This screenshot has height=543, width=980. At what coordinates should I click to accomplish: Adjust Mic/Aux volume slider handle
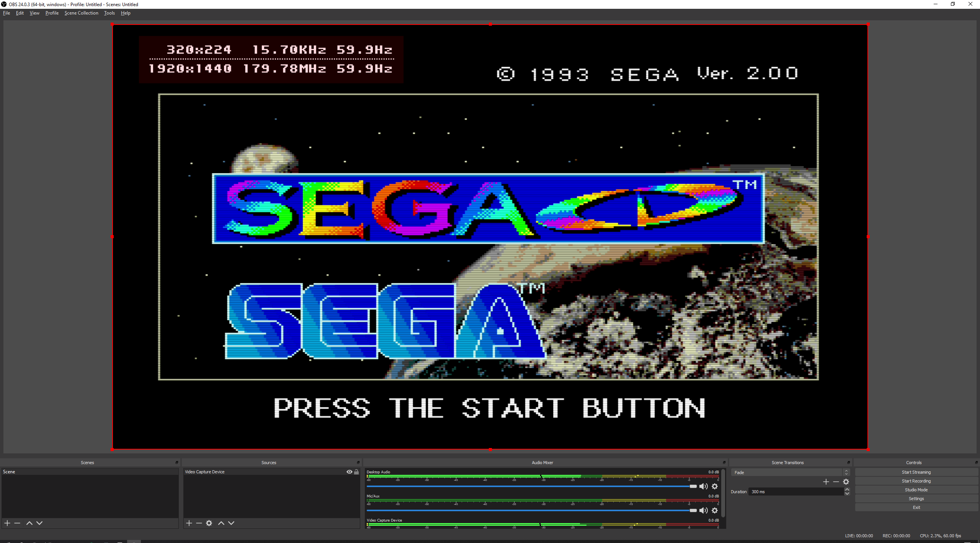point(693,510)
